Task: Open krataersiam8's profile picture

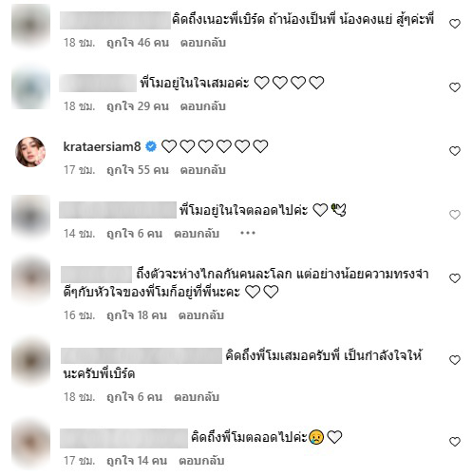Action: (30, 152)
